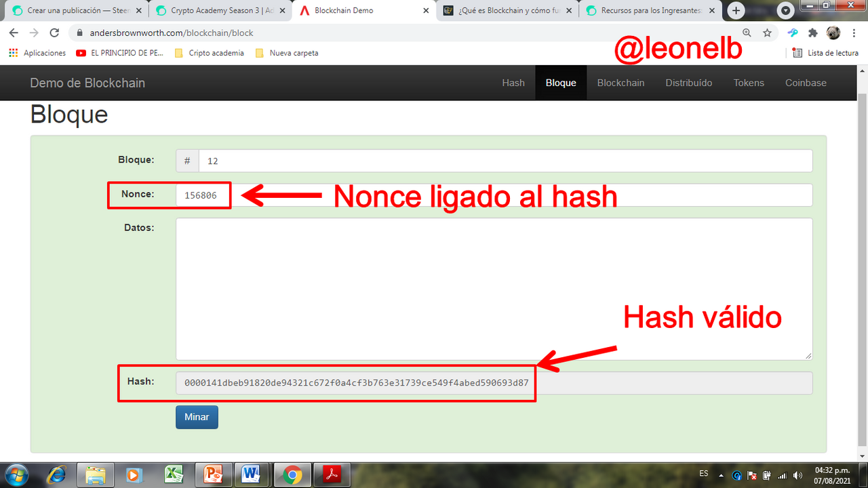Viewport: 868px width, 488px height.
Task: Open the tab search dropdown arrow
Action: click(785, 11)
